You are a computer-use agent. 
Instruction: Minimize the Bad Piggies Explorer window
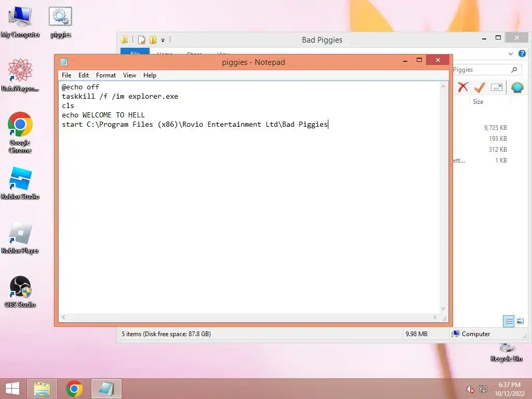484,38
